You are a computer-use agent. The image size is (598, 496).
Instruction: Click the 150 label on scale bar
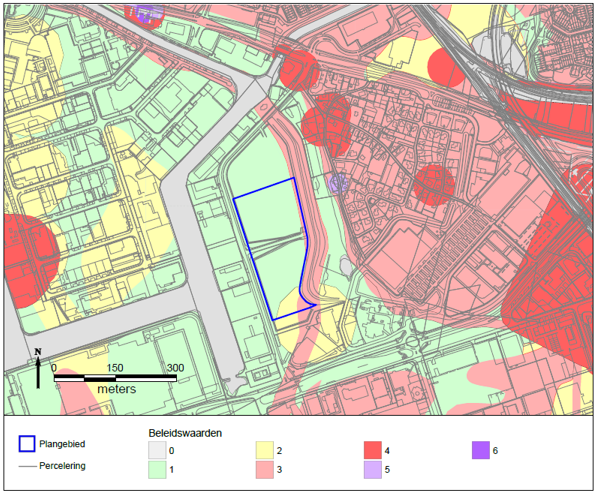(115, 368)
